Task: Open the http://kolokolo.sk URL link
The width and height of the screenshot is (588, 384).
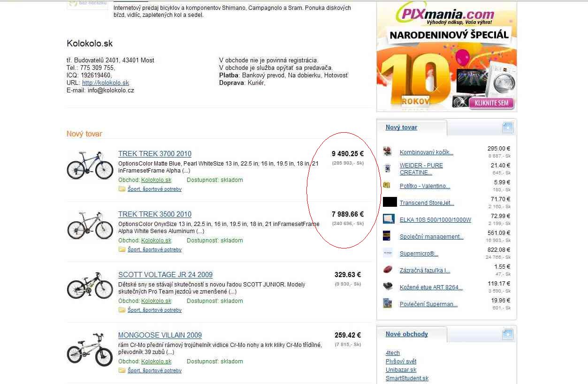Action: [106, 83]
